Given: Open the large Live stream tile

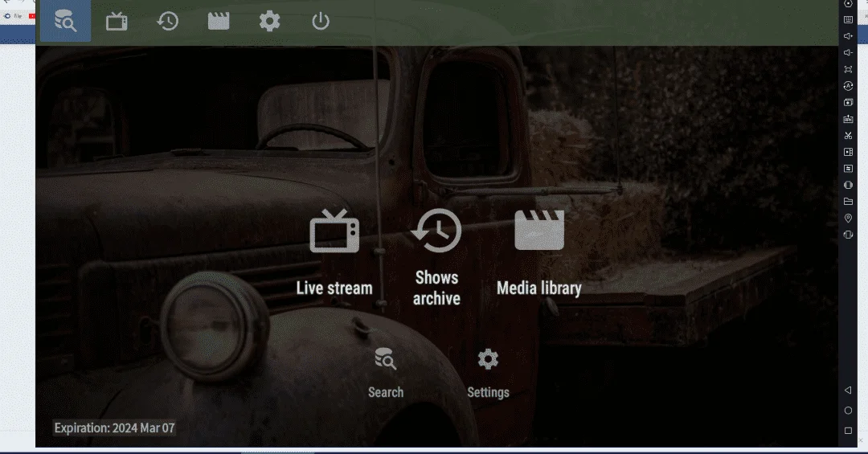Looking at the screenshot, I should coord(334,254).
